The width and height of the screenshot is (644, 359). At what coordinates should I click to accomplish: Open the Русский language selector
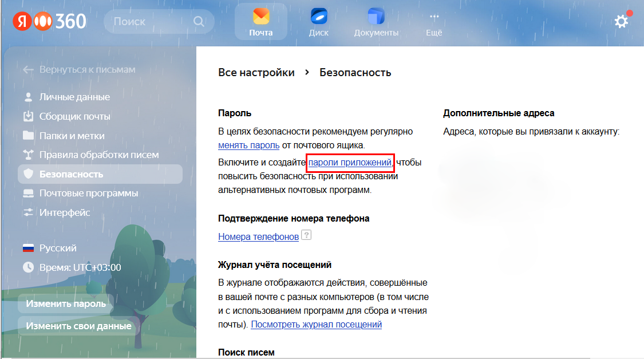coord(57,248)
